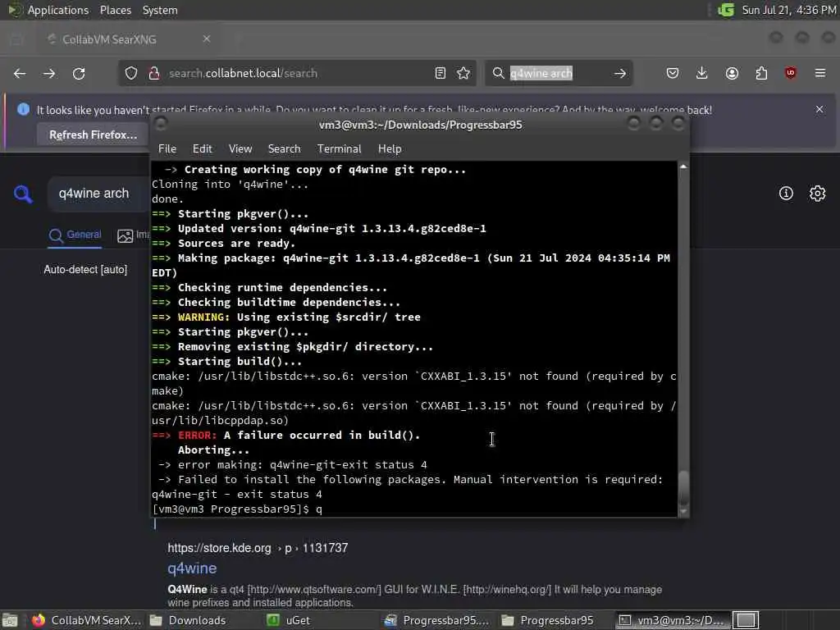Select the Images search category tab
840x630 pixels.
134,235
